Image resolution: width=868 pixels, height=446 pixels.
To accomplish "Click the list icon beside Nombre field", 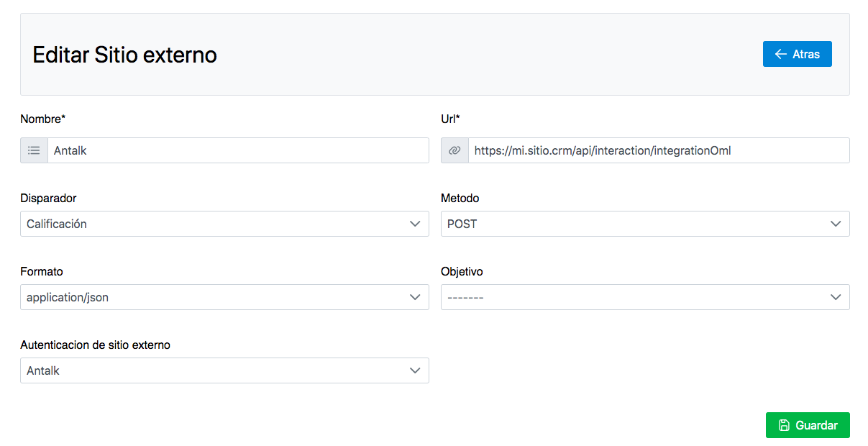I will 34,150.
